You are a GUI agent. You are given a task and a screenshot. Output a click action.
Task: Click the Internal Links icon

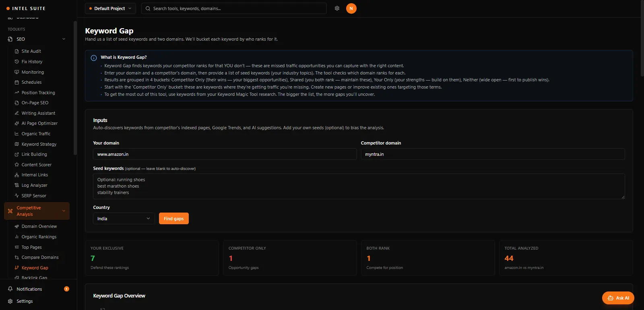[x=17, y=175]
